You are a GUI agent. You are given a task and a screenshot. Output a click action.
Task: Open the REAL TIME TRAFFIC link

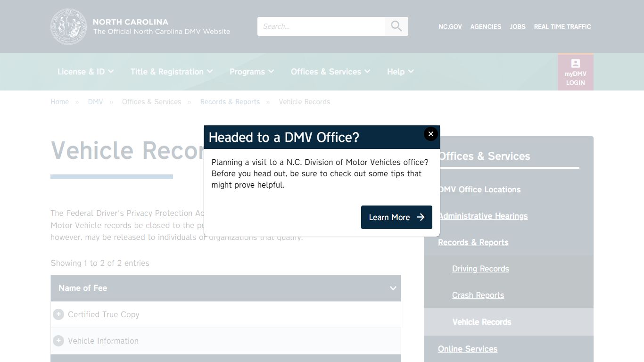tap(562, 27)
